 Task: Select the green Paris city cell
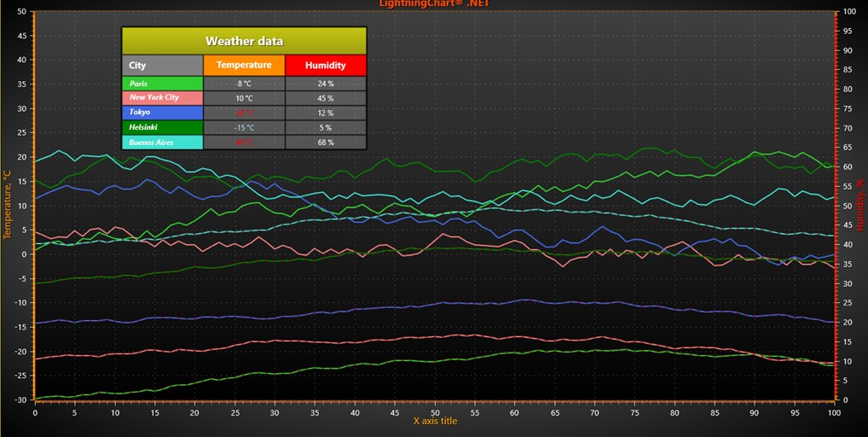162,84
